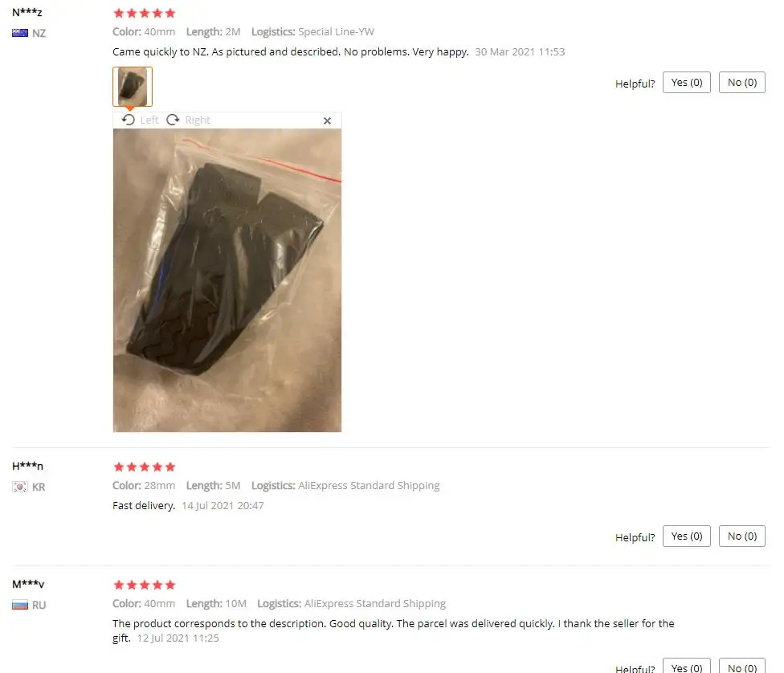Click the reviewer name N***z
The height and width of the screenshot is (673, 784).
[x=27, y=13]
